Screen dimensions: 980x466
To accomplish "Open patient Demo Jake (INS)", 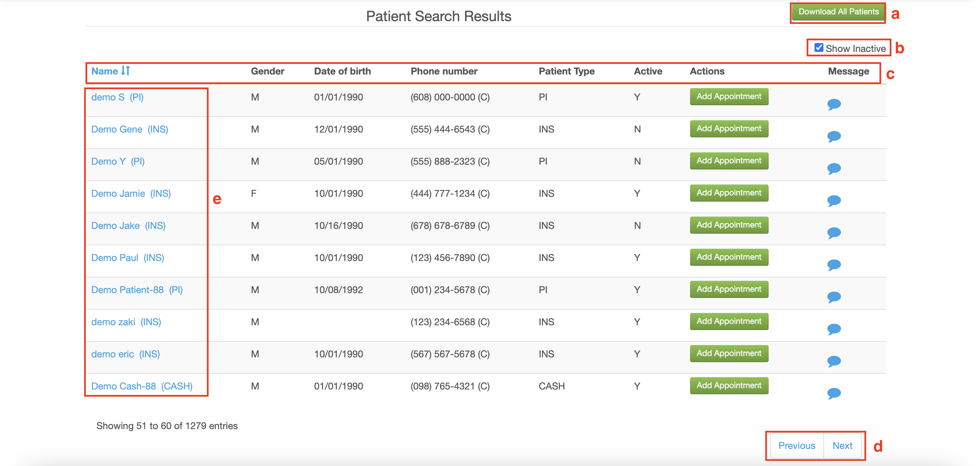I will (x=128, y=226).
